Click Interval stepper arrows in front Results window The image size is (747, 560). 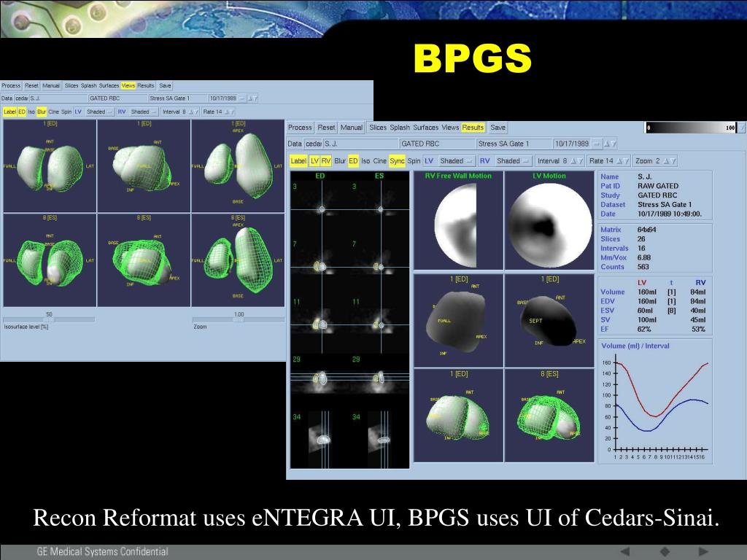576,161
